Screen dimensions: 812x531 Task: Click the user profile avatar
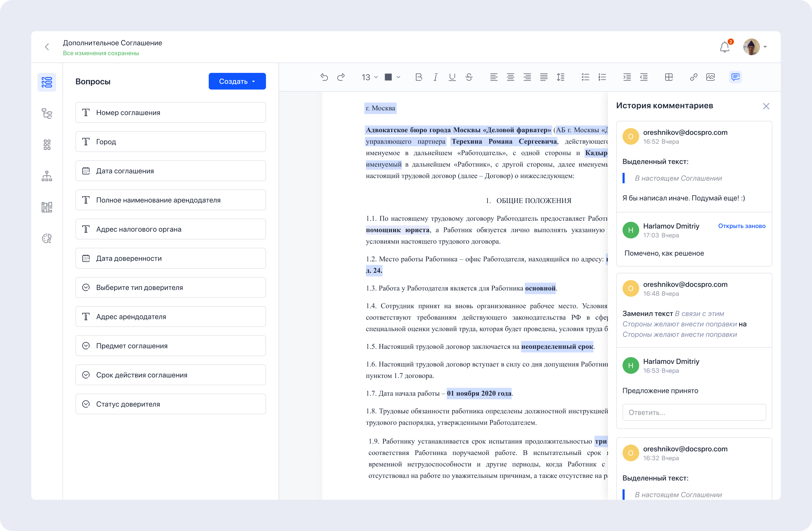coord(751,47)
